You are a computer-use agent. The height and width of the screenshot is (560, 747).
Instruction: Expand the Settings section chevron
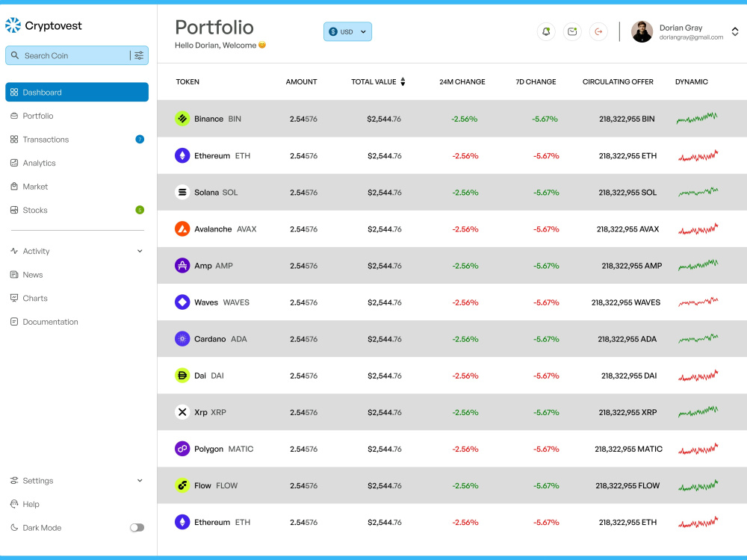pos(140,480)
